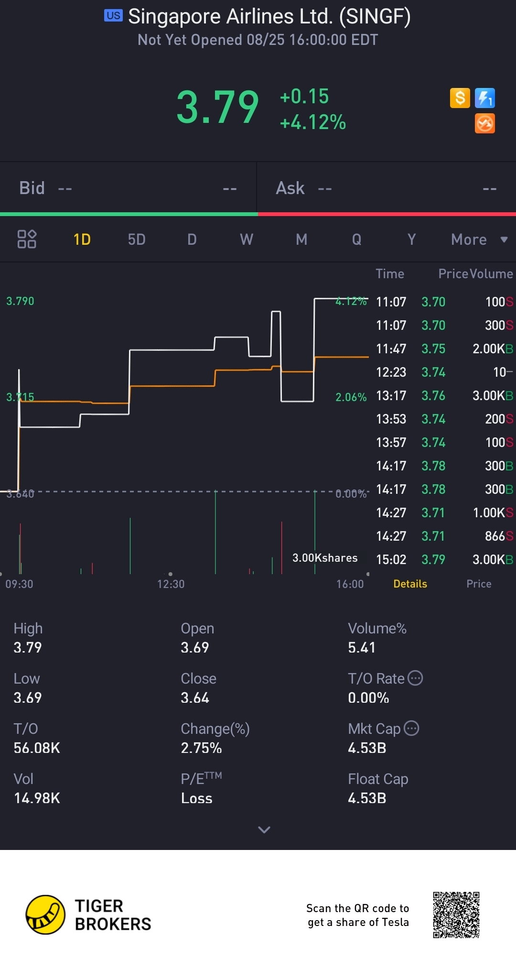The image size is (516, 980).
Task: Tap the Open 3.69 statistic
Action: 197,638
